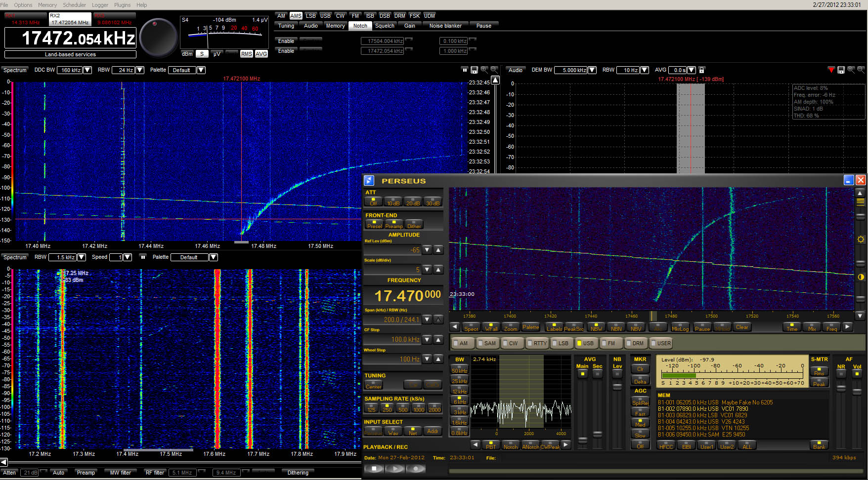The image size is (868, 480).
Task: Enable the first notch filter
Action: [286, 41]
